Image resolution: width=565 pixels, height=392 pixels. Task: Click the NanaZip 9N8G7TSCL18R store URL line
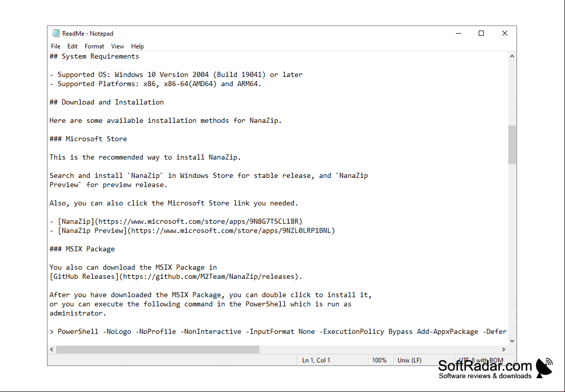pyautogui.click(x=176, y=221)
